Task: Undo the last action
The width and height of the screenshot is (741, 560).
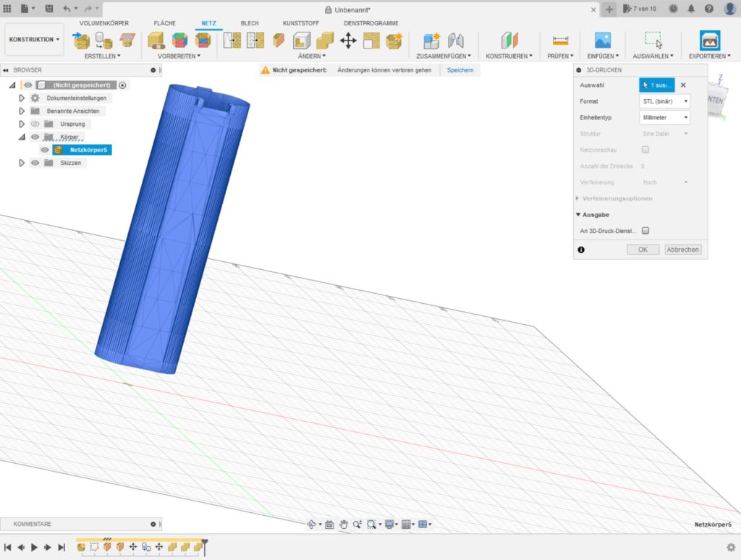Action: point(69,9)
